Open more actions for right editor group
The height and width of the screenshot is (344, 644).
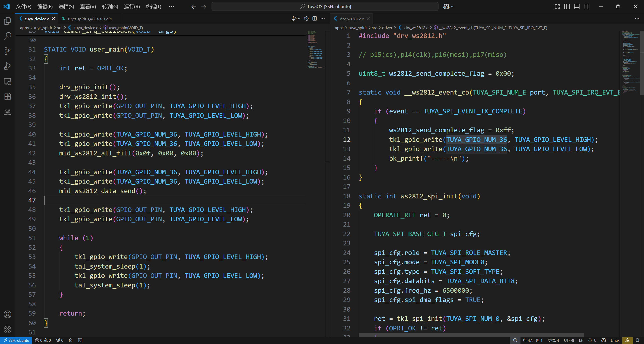pos(637,19)
